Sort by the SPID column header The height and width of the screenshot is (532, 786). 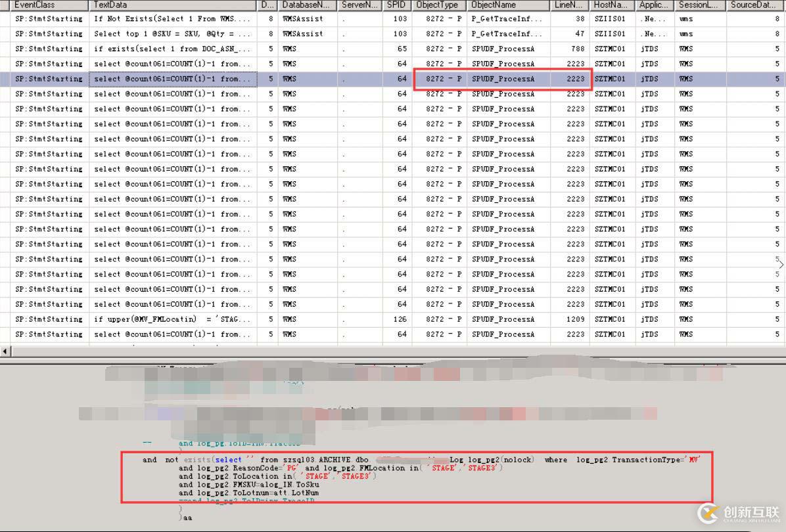point(397,5)
